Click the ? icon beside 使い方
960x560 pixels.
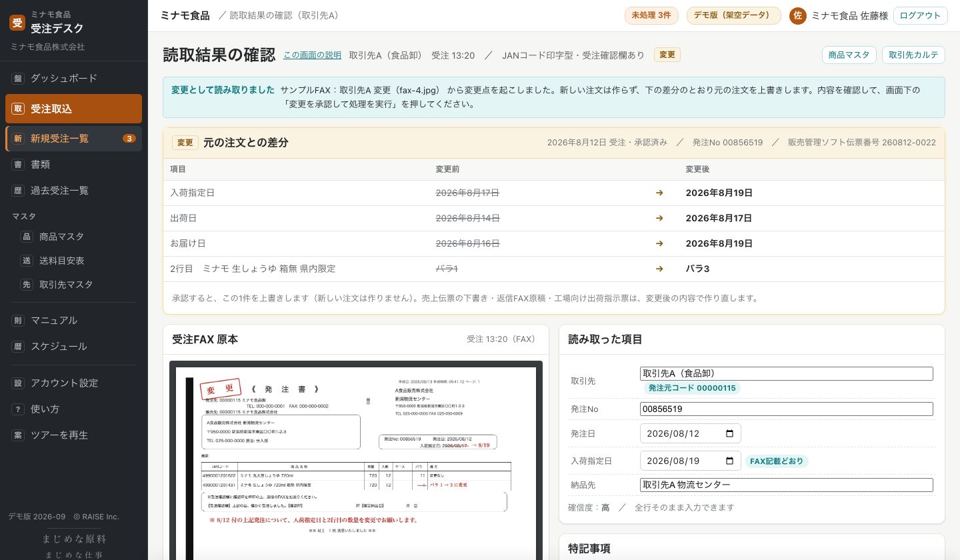pyautogui.click(x=18, y=409)
